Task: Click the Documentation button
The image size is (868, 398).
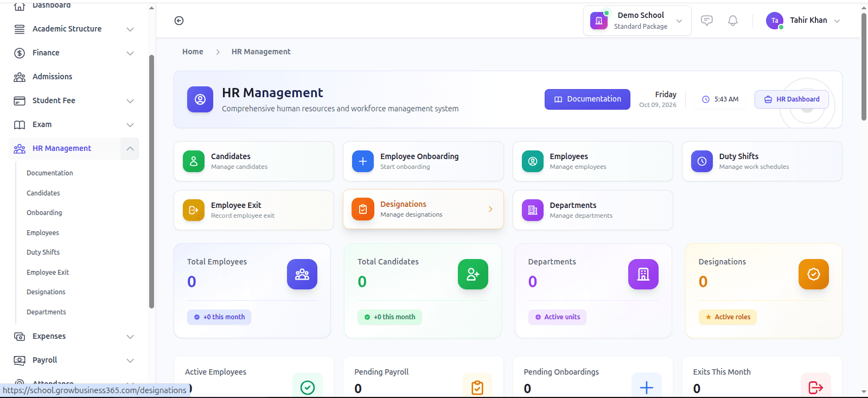Action: [588, 99]
